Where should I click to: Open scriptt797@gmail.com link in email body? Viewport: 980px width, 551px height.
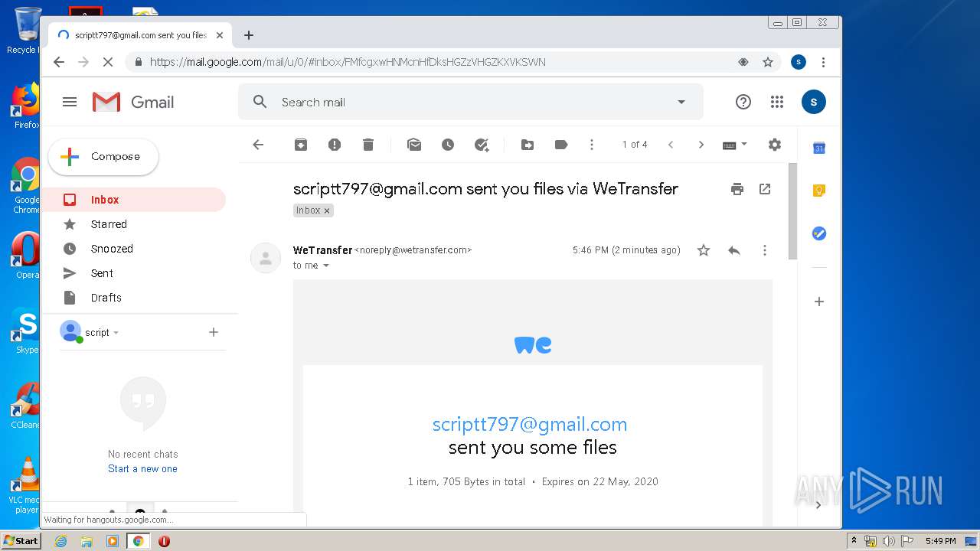click(530, 424)
